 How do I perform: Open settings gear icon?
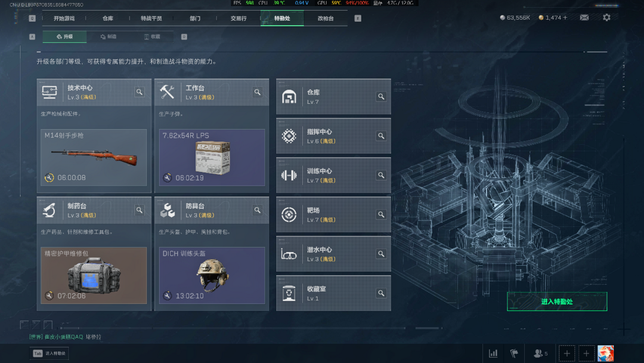tap(606, 18)
